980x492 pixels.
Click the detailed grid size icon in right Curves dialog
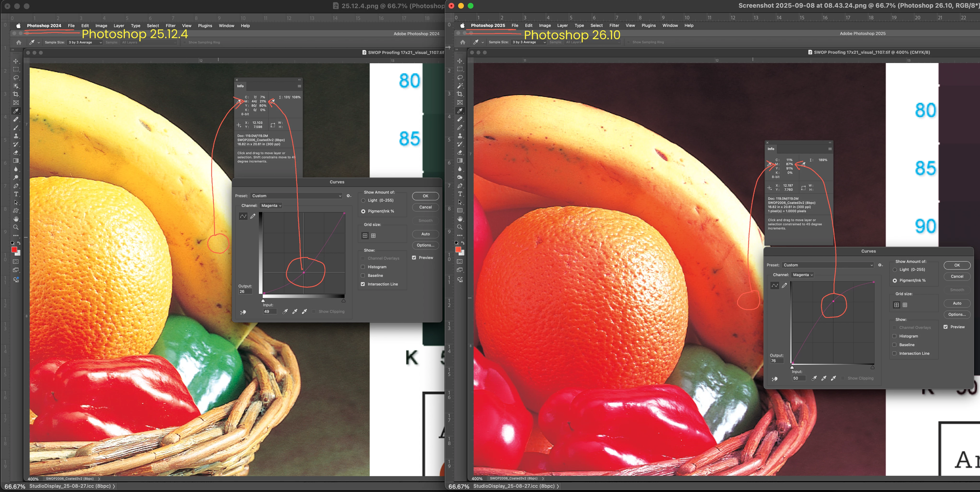(905, 305)
